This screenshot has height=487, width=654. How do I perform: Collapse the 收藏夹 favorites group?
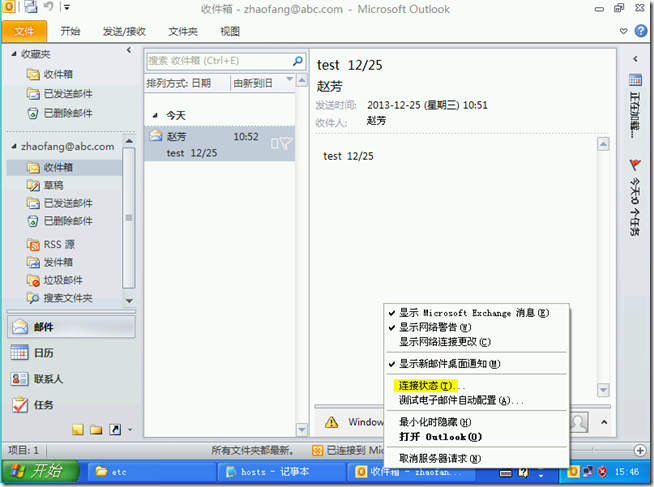[14, 54]
